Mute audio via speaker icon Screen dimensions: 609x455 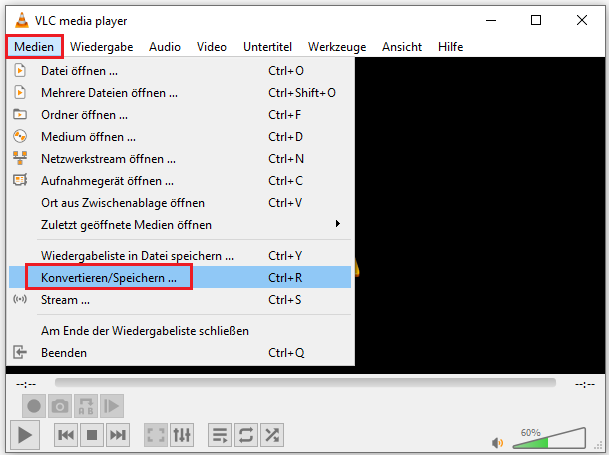[498, 443]
